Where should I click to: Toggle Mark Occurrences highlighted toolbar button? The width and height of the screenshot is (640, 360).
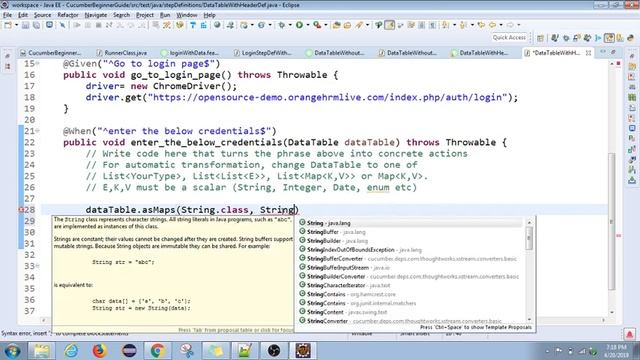coord(389,25)
